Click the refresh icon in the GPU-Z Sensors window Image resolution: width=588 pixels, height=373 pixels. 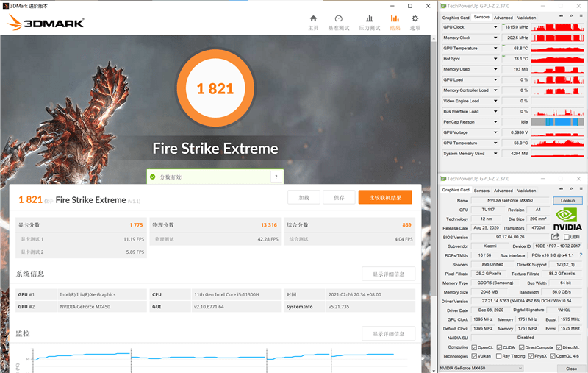point(571,16)
